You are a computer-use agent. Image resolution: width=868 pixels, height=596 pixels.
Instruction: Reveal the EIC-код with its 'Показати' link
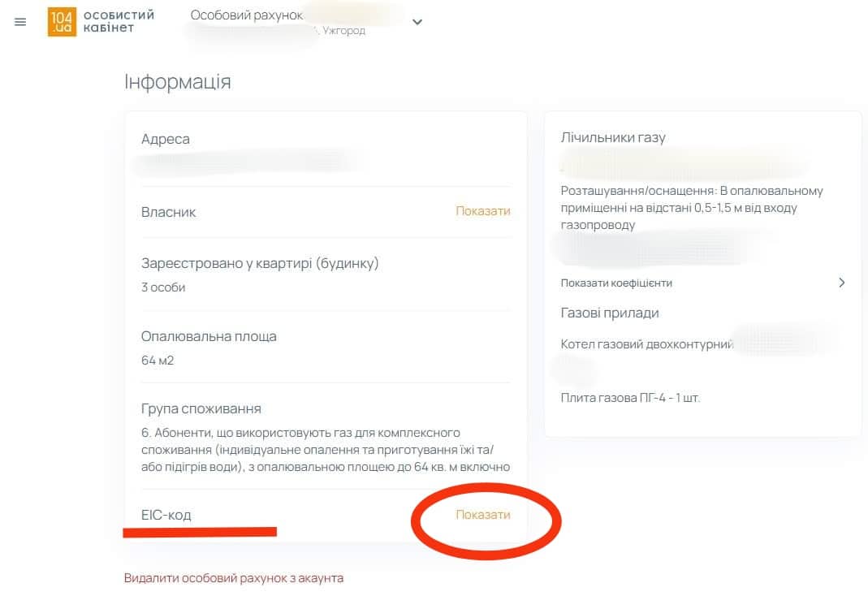point(483,515)
